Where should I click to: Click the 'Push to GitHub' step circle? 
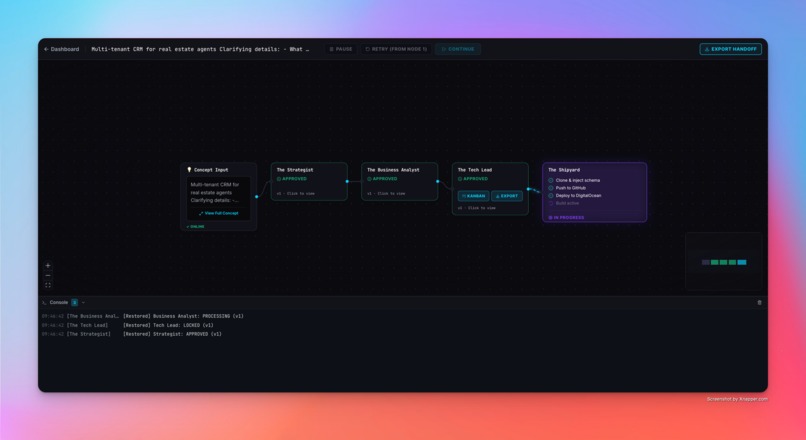tap(551, 188)
